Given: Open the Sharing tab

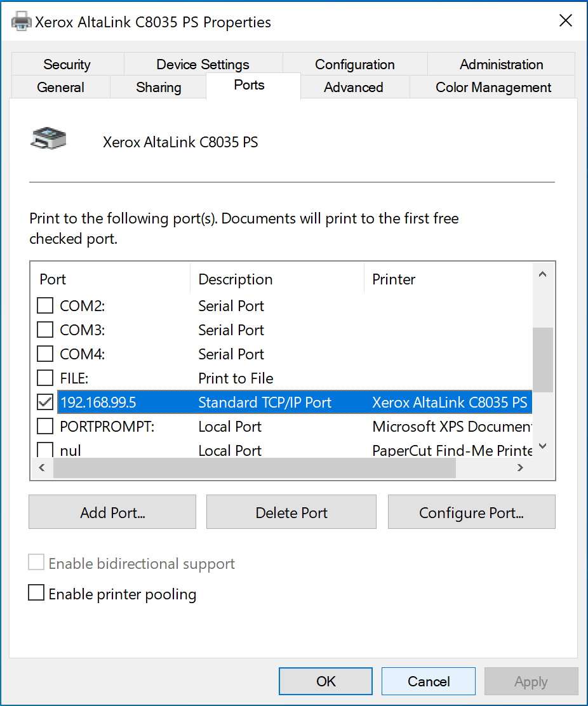Looking at the screenshot, I should pos(157,87).
